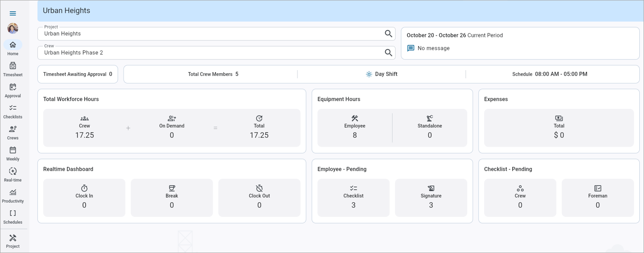
Task: Click the search icon in Project field
Action: coord(389,34)
